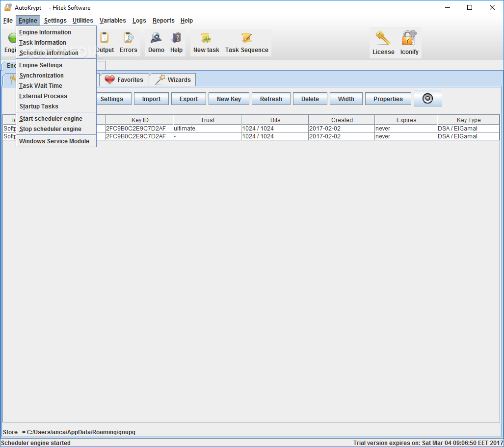Screen dimensions: 504x447
Task: Click the round target icon button
Action: coord(427,98)
